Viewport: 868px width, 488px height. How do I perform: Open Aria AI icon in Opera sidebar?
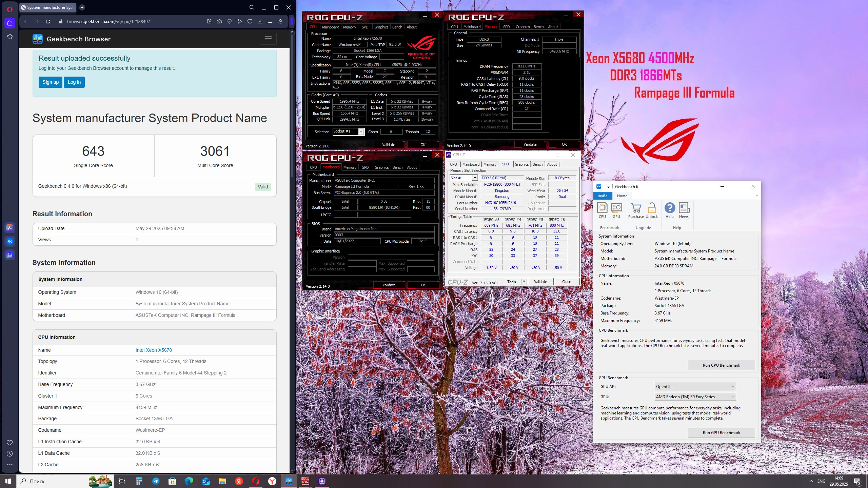(10, 228)
